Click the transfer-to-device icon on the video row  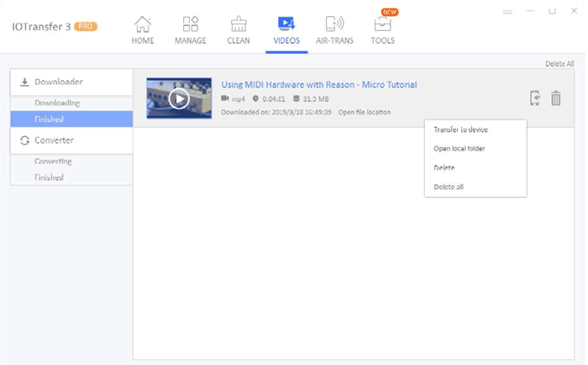[535, 98]
